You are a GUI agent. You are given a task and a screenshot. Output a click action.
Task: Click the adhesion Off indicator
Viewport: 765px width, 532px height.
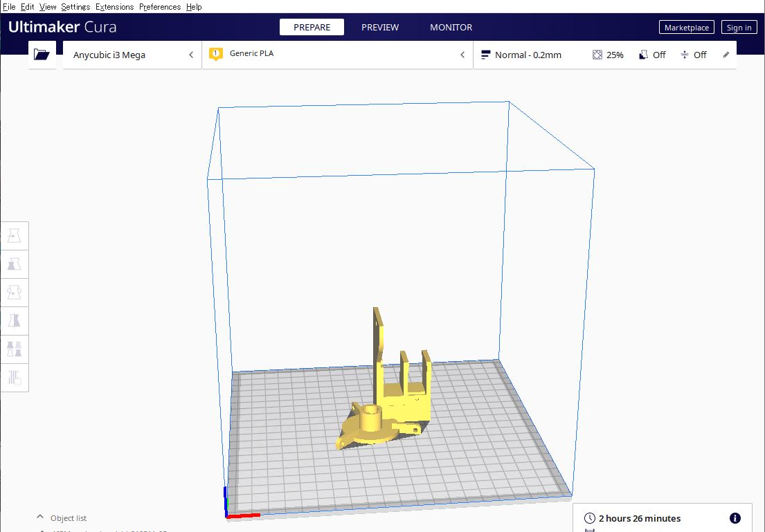click(x=693, y=55)
